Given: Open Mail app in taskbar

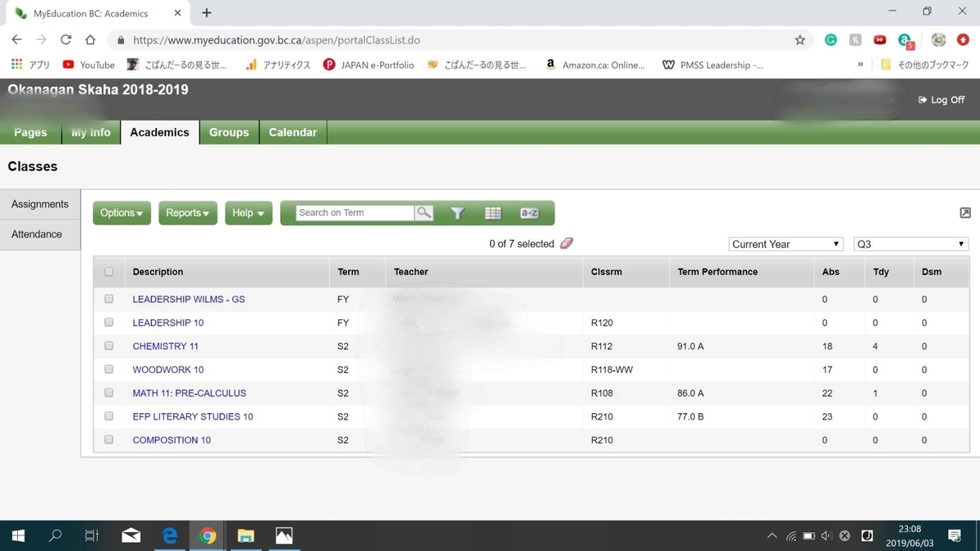Looking at the screenshot, I should click(131, 535).
